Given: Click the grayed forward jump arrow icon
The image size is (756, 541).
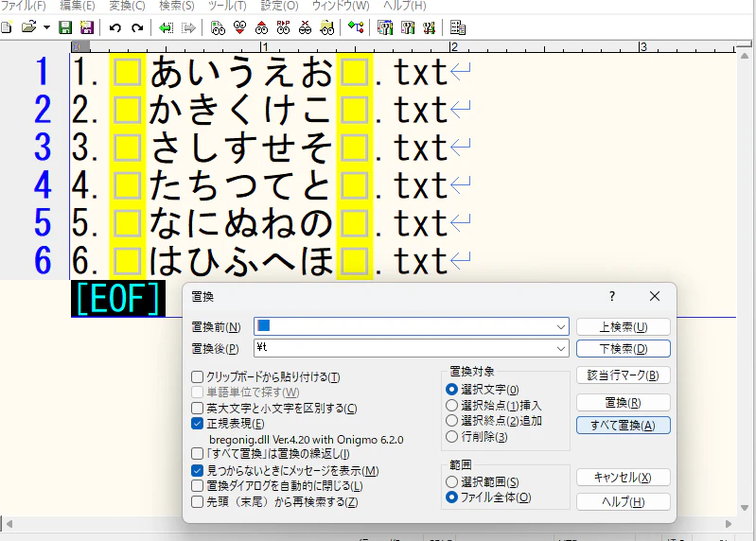Looking at the screenshot, I should pos(188,28).
